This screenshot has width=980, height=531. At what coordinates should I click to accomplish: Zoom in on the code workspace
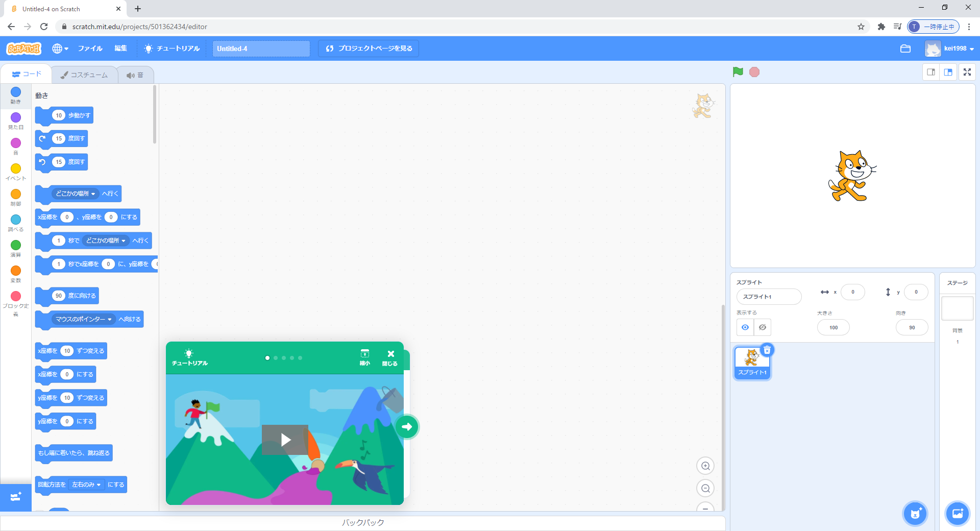(705, 466)
